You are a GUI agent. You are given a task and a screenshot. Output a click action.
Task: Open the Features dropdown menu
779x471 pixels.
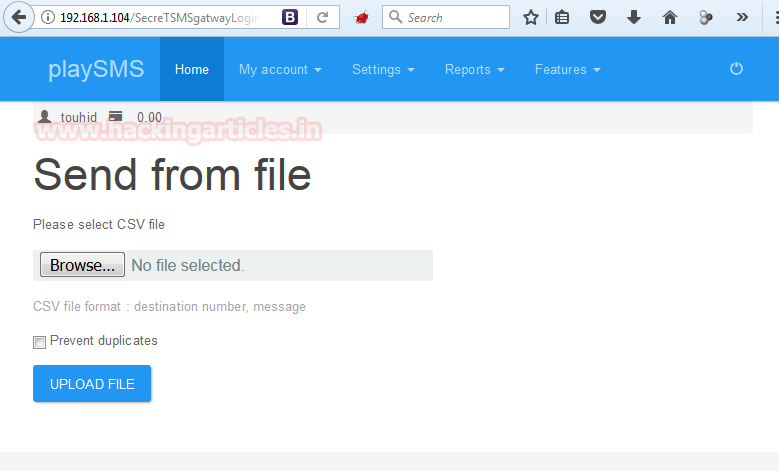(x=567, y=70)
